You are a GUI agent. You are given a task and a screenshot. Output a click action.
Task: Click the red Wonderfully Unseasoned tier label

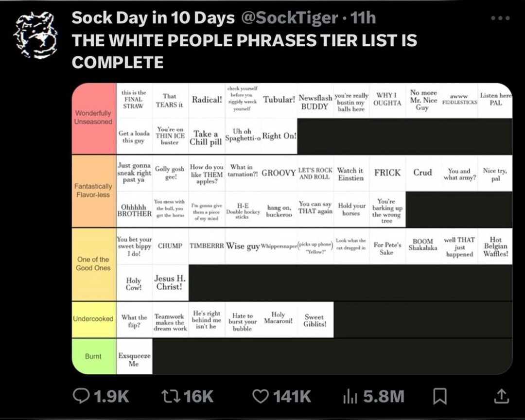coord(94,118)
